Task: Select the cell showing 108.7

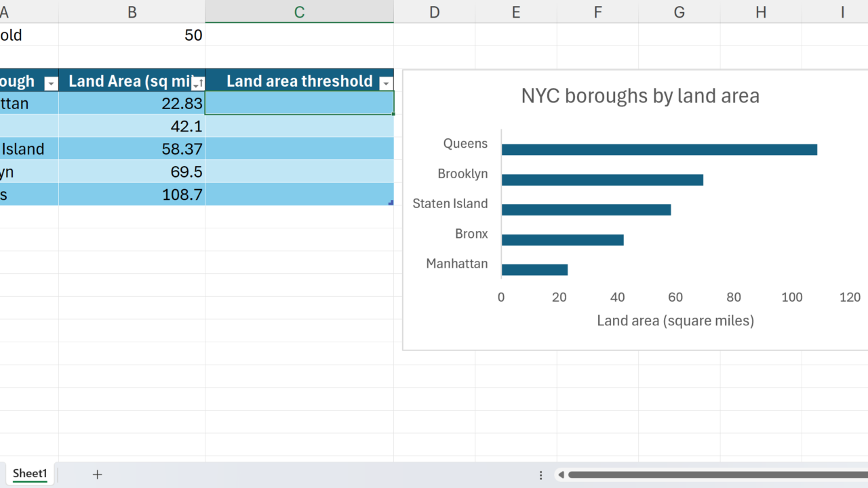Action: [x=132, y=195]
